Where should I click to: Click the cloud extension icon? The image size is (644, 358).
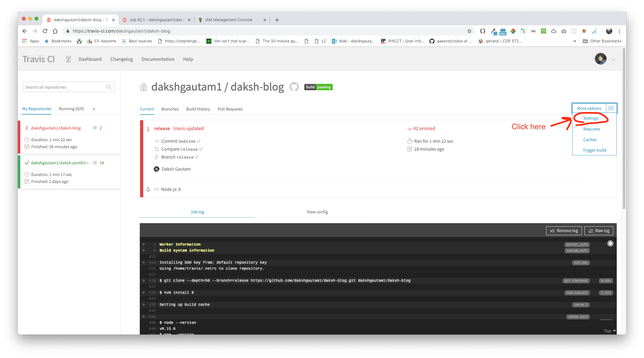tap(553, 31)
